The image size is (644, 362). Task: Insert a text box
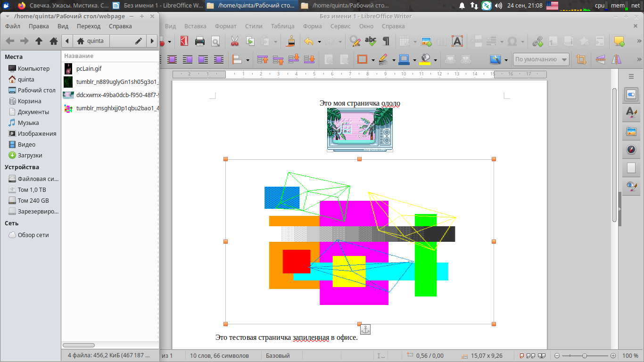coord(457,41)
